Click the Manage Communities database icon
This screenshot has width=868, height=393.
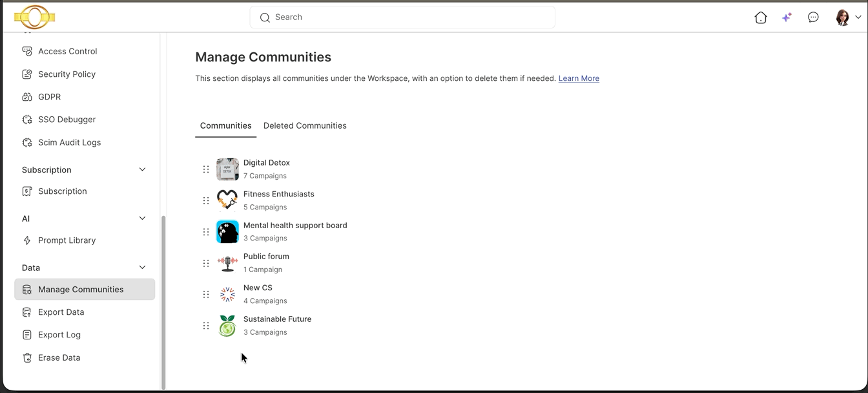click(x=27, y=290)
